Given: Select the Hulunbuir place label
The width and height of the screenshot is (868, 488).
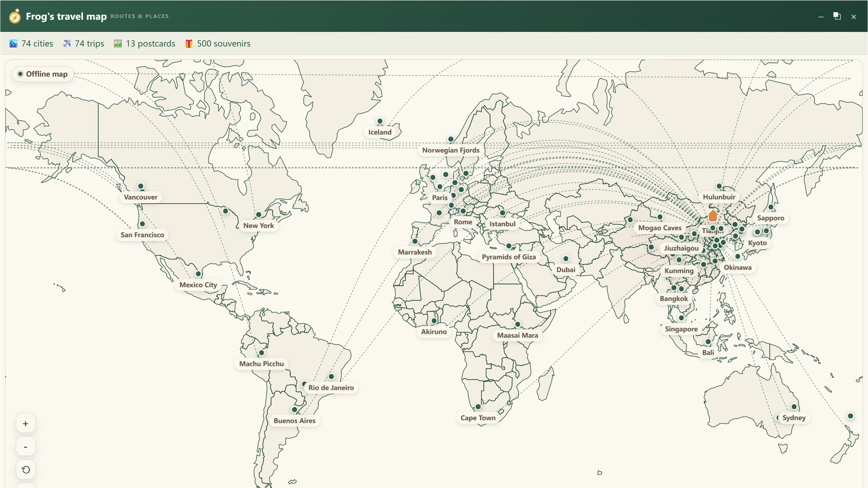Looking at the screenshot, I should tap(719, 197).
